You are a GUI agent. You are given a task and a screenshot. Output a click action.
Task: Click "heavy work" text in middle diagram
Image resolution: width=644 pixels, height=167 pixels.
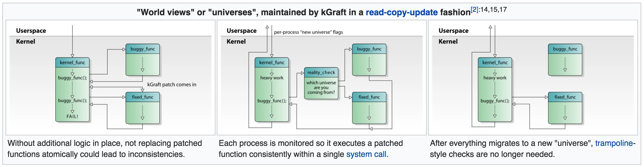click(272, 78)
